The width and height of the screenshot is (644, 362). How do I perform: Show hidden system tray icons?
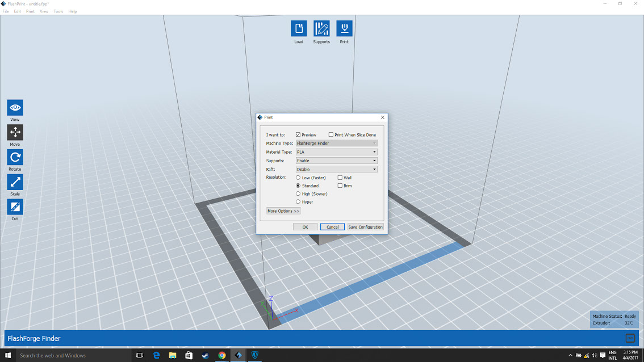coord(570,355)
